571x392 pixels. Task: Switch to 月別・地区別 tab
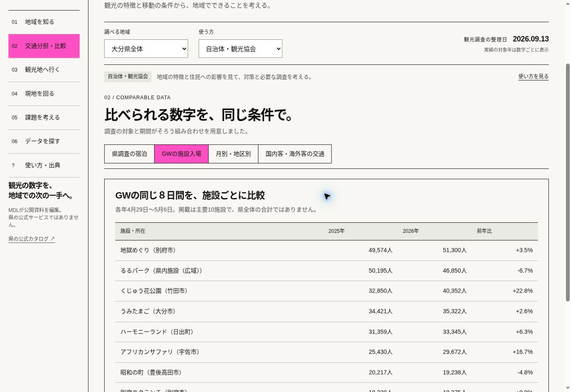click(x=233, y=154)
